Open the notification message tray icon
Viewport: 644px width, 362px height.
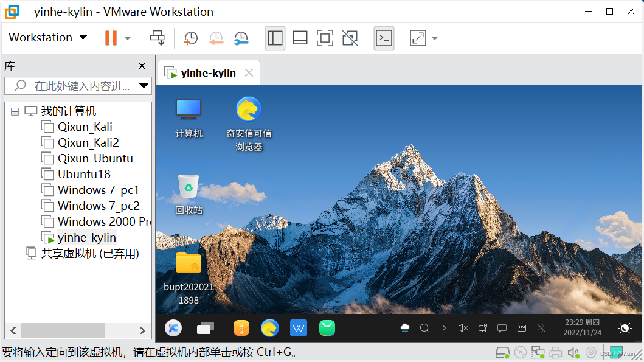[x=502, y=328]
